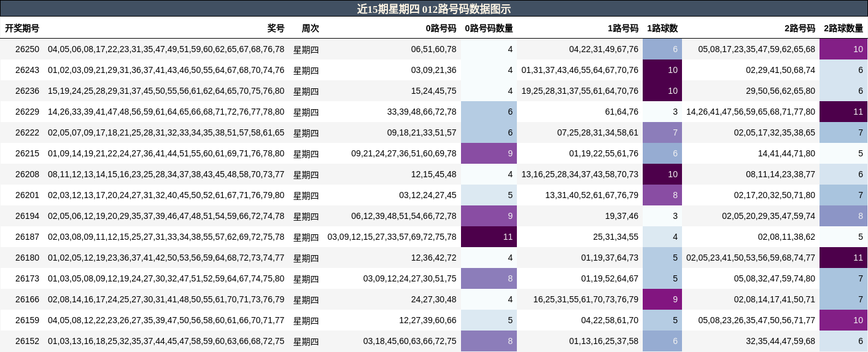Image resolution: width=868 pixels, height=352 pixels.
Task: Click draw number 26187
Action: (27, 237)
